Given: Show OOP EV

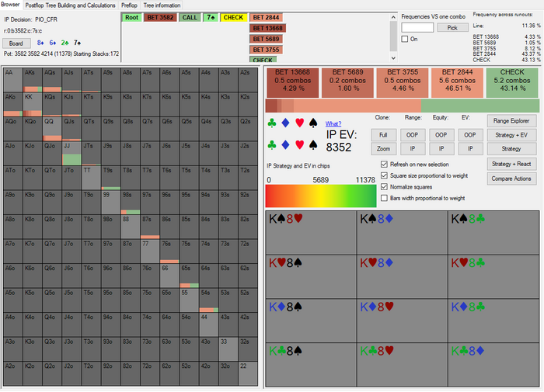Looking at the screenshot, I should pos(470,135).
